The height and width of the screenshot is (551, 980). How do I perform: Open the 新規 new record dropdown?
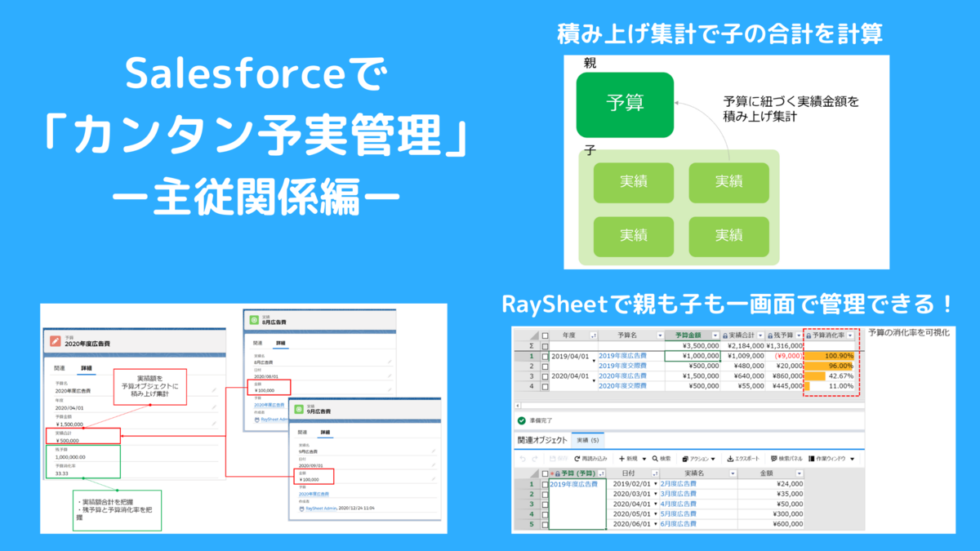pos(644,458)
